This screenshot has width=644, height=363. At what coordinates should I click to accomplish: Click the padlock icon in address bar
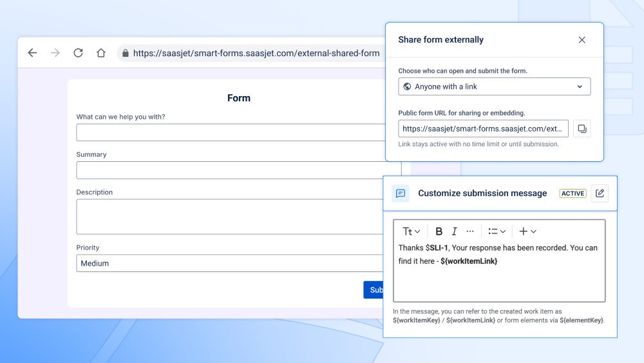click(126, 53)
